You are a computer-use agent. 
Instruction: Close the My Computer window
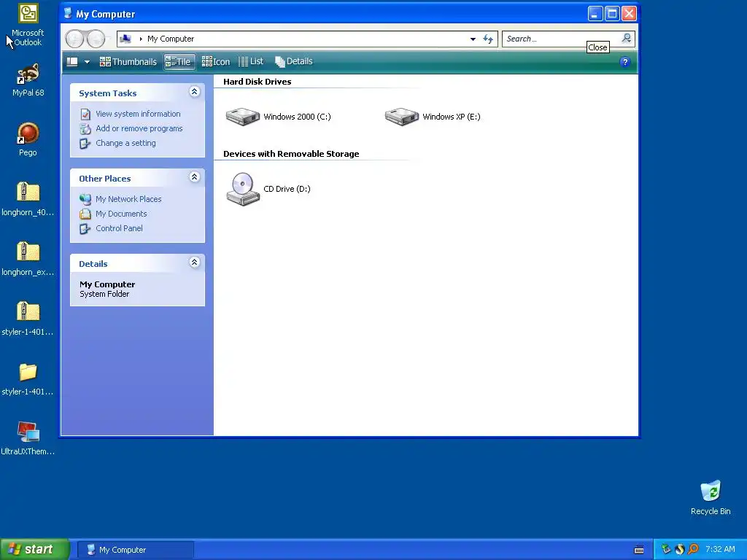tap(629, 14)
